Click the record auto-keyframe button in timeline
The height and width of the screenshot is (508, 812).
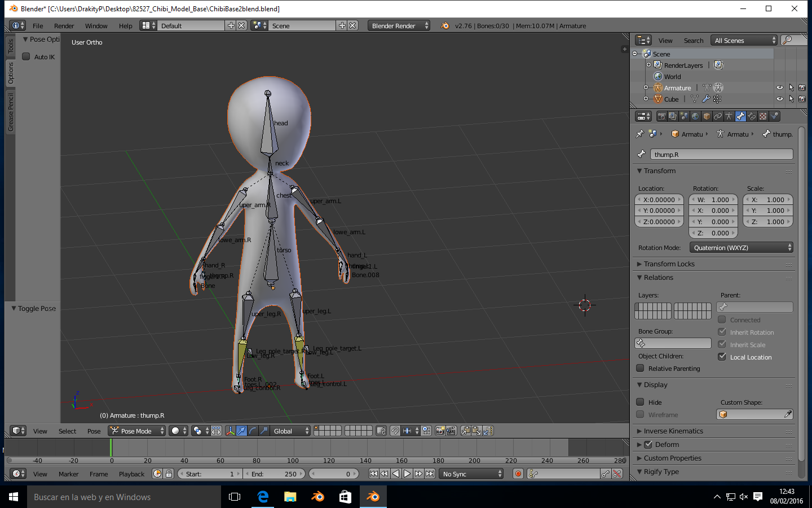point(518,474)
